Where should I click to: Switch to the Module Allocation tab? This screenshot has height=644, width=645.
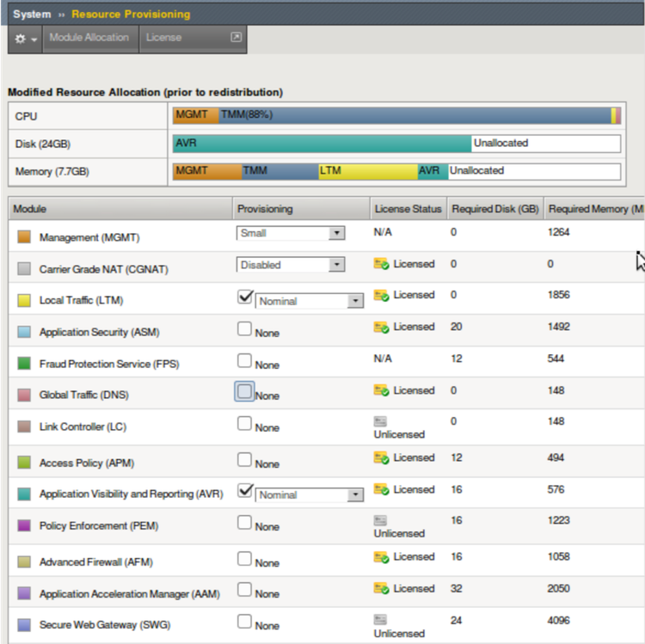tap(89, 38)
